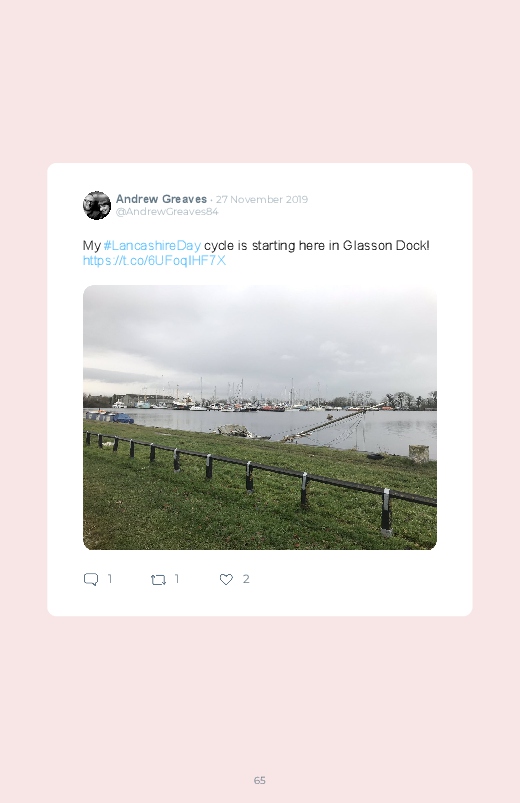Follow the t.co/6UFoqIHF7X link

coord(154,261)
